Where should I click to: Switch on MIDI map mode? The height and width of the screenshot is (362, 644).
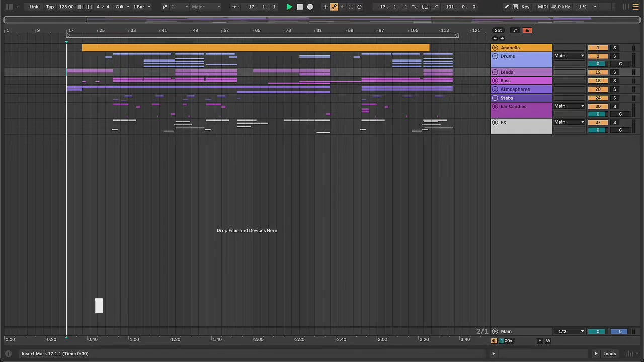pos(542,7)
